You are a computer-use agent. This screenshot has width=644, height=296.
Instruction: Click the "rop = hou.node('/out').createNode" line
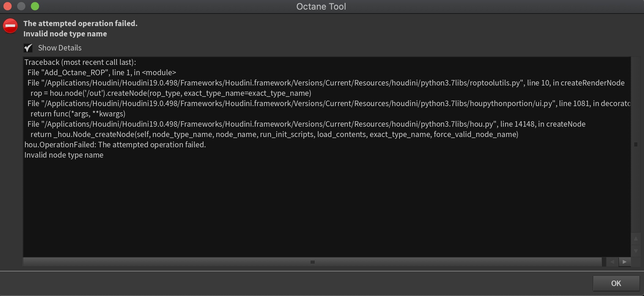pyautogui.click(x=171, y=93)
